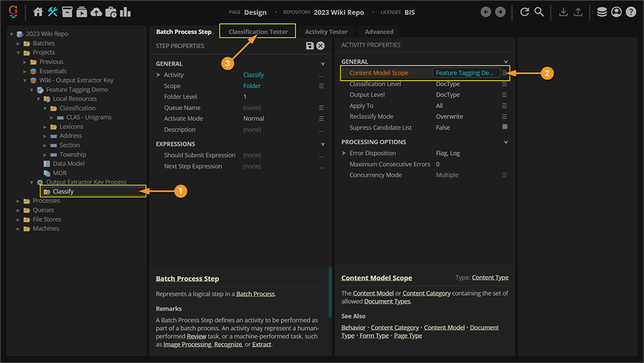644x363 pixels.
Task: Collapse the Processing Options section
Action: pyautogui.click(x=506, y=142)
